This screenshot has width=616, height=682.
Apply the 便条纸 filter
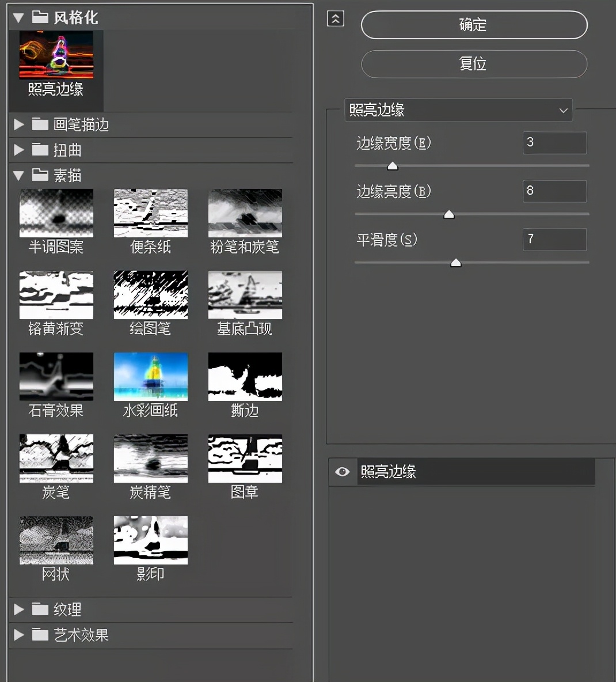[x=150, y=212]
